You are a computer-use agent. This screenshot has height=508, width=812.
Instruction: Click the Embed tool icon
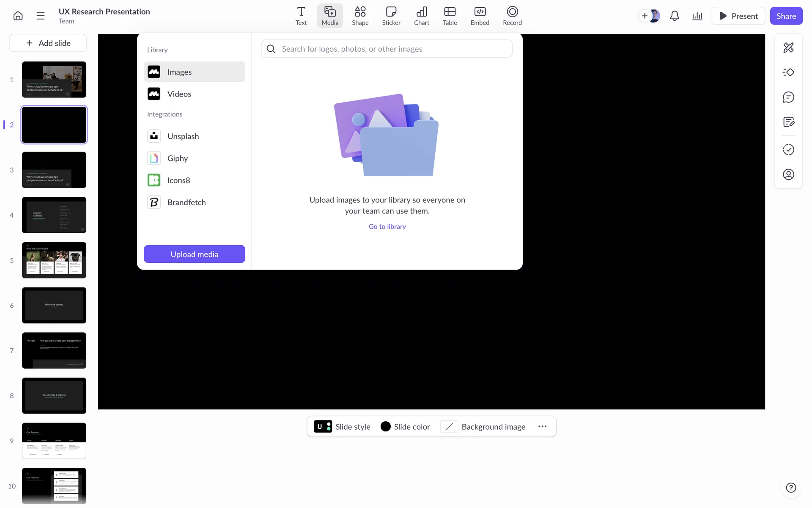(480, 16)
